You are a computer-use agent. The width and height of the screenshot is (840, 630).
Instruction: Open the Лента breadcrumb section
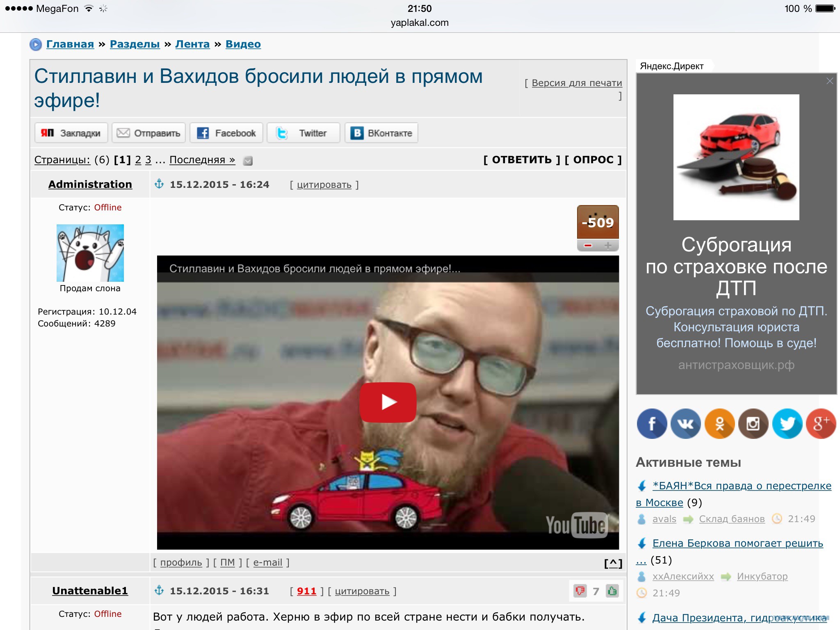point(192,44)
